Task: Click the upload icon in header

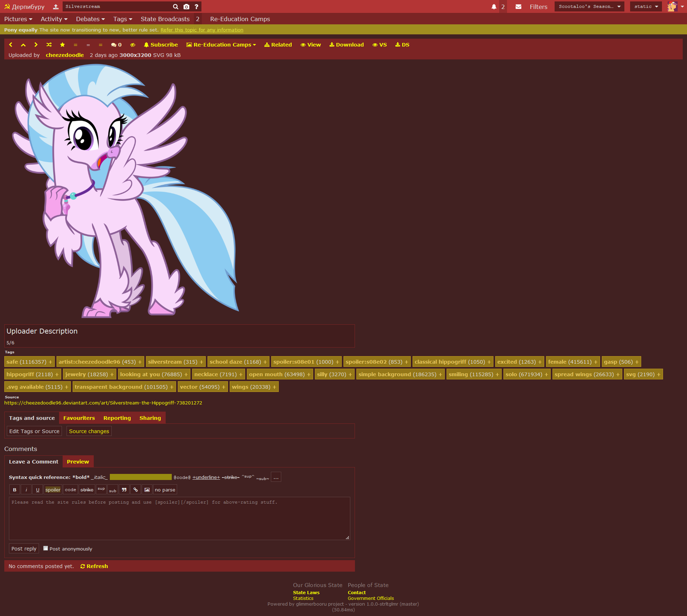Action: [56, 6]
